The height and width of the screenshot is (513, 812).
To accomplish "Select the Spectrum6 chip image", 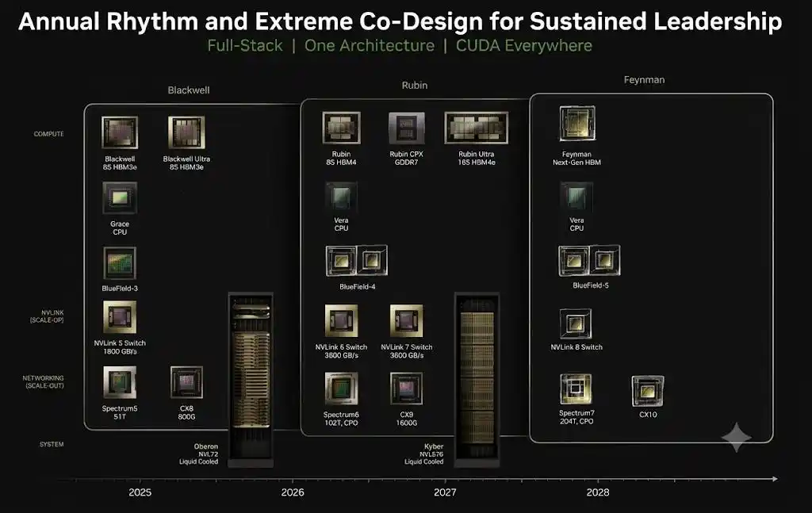I will [341, 389].
